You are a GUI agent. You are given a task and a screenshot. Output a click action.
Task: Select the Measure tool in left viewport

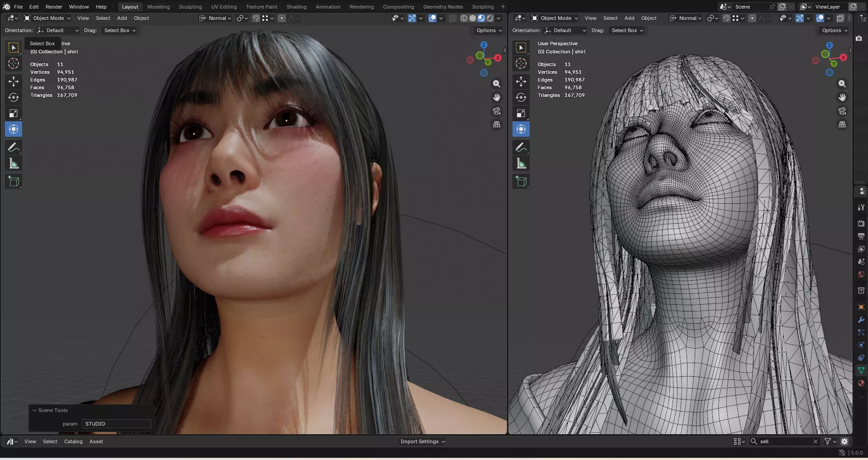[x=14, y=163]
